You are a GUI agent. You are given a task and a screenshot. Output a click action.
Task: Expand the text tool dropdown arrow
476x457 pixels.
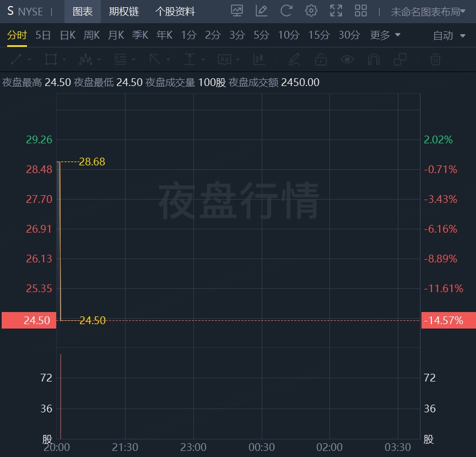point(237,60)
